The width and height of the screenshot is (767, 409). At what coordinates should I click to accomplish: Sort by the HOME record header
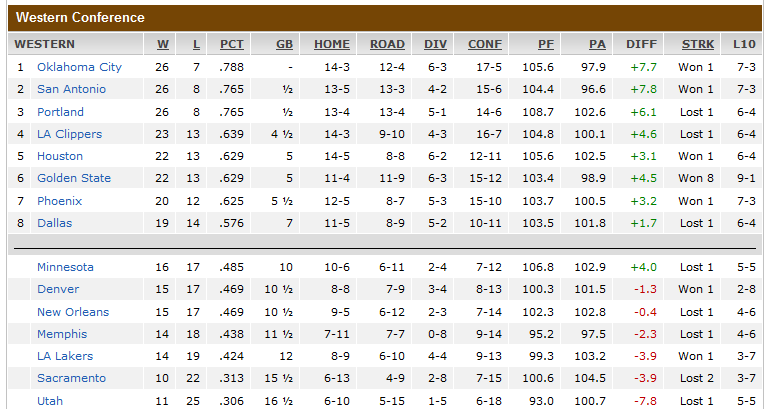(x=332, y=44)
